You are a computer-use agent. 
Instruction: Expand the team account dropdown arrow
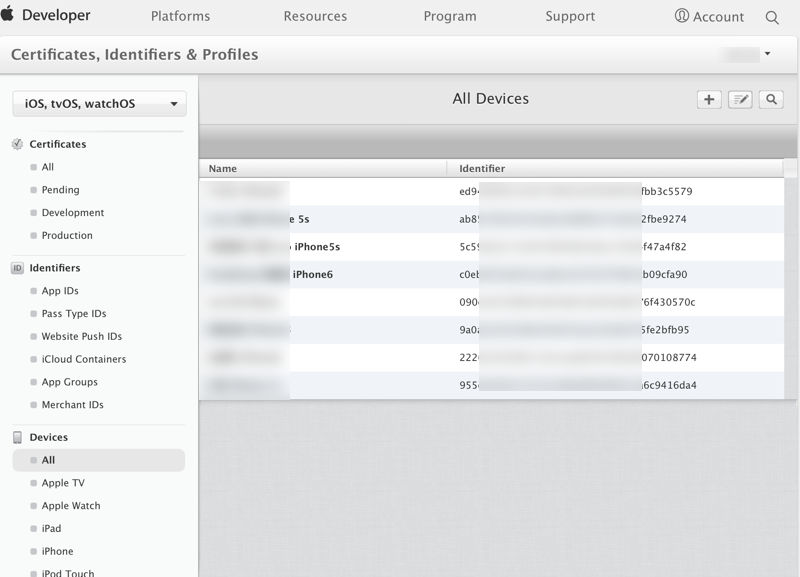coord(767,54)
